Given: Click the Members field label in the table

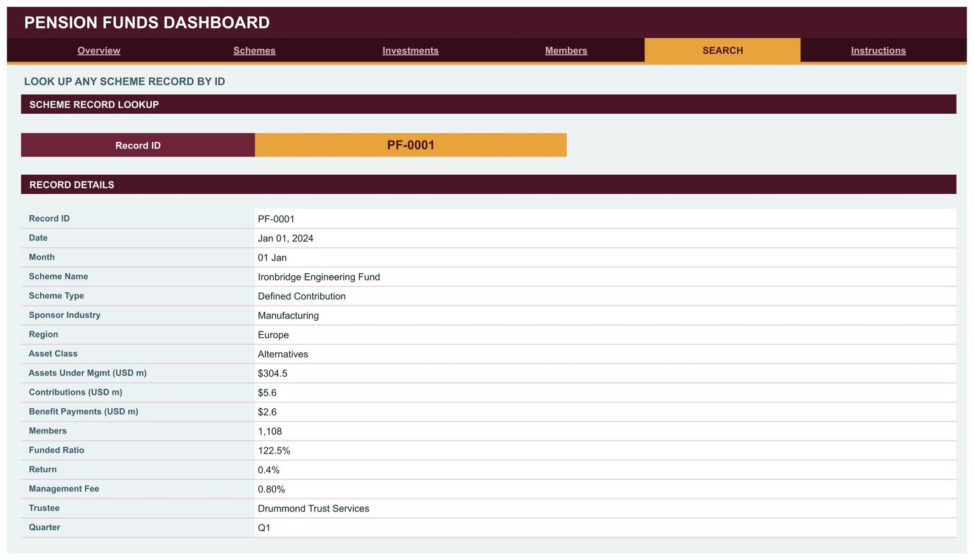Looking at the screenshot, I should (x=48, y=431).
